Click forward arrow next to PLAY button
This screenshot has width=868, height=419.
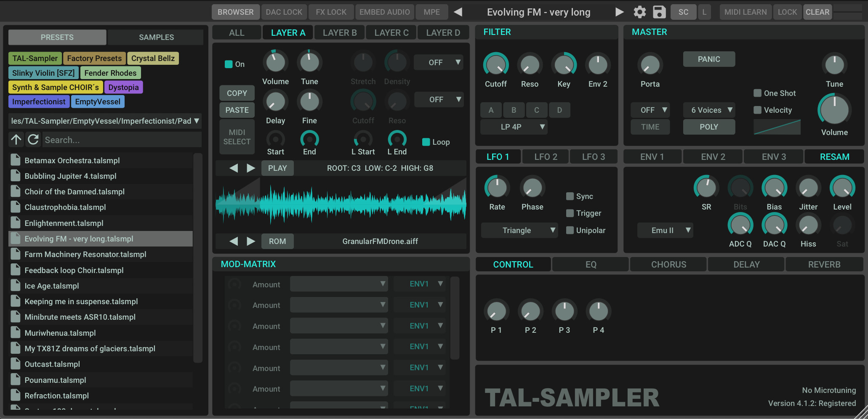[x=251, y=168]
